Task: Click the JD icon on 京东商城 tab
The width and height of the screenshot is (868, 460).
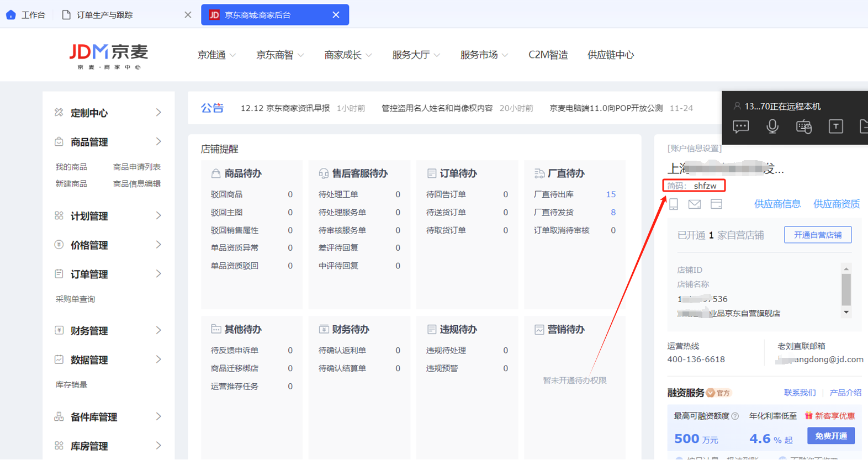Action: click(214, 15)
